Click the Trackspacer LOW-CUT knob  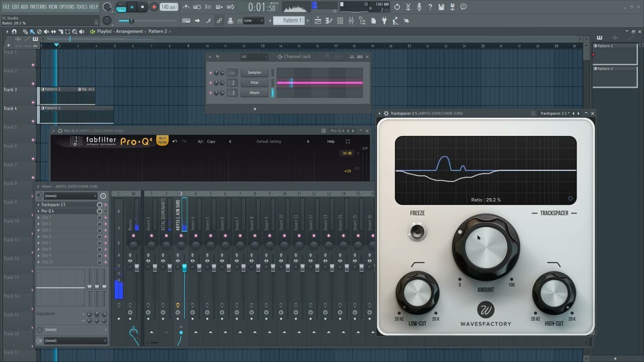click(x=417, y=293)
